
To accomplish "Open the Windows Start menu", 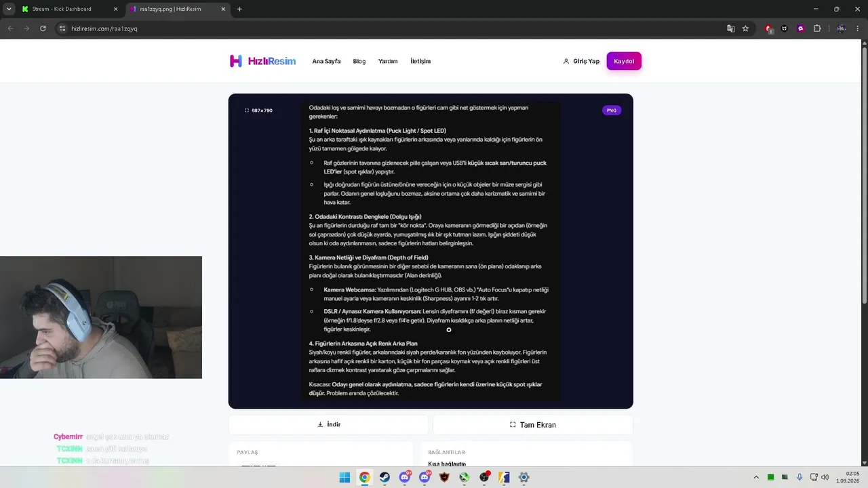I will click(x=344, y=477).
